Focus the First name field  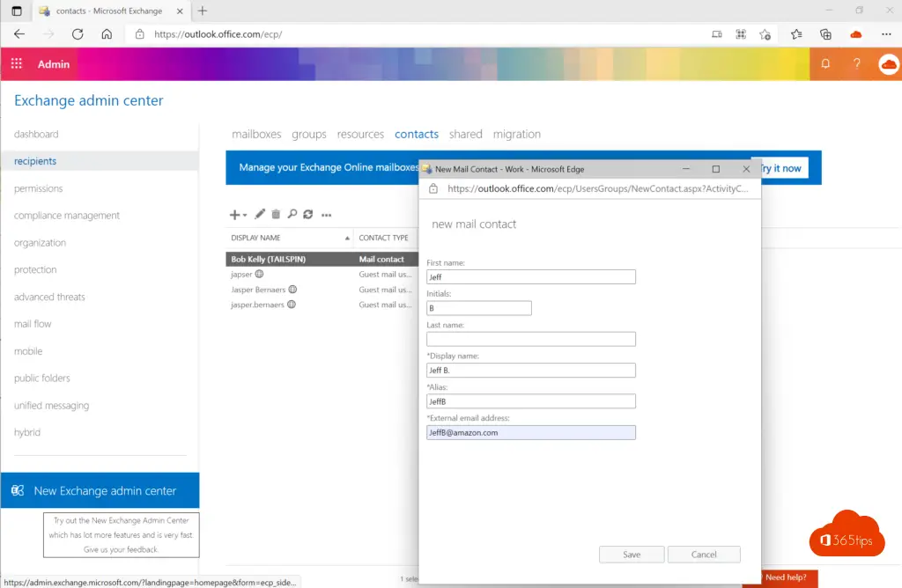click(x=531, y=277)
